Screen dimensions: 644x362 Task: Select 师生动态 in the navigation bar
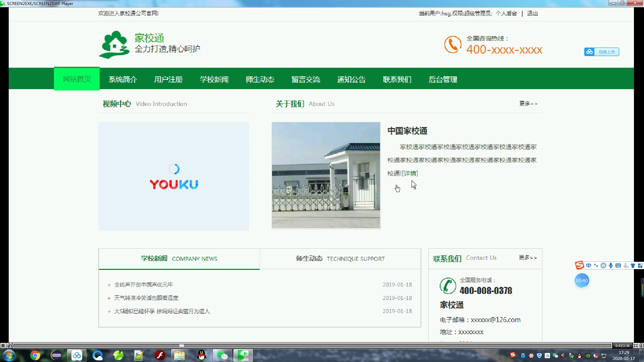click(x=260, y=79)
